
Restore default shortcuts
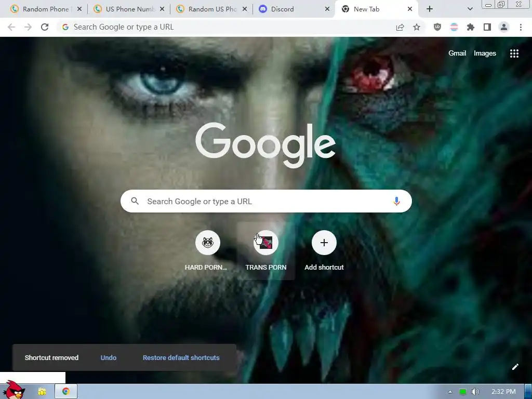(x=181, y=357)
